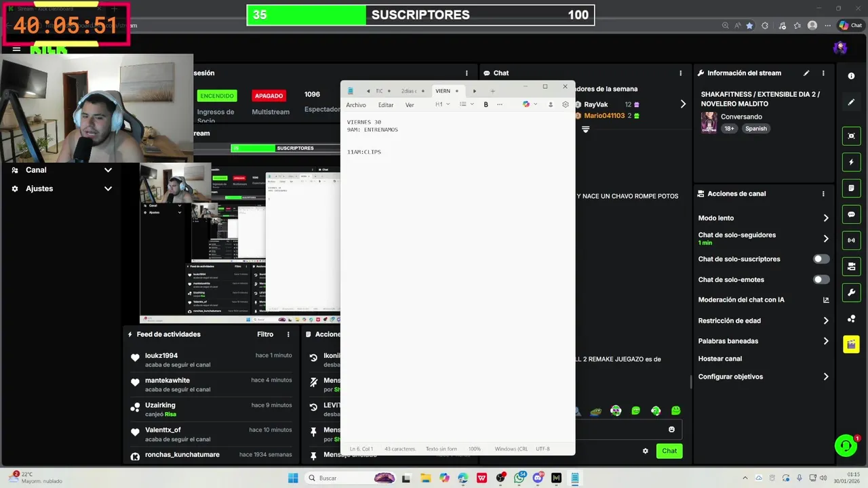Open the account icon in Notepad toolbar
The height and width of the screenshot is (488, 868).
[x=550, y=104]
